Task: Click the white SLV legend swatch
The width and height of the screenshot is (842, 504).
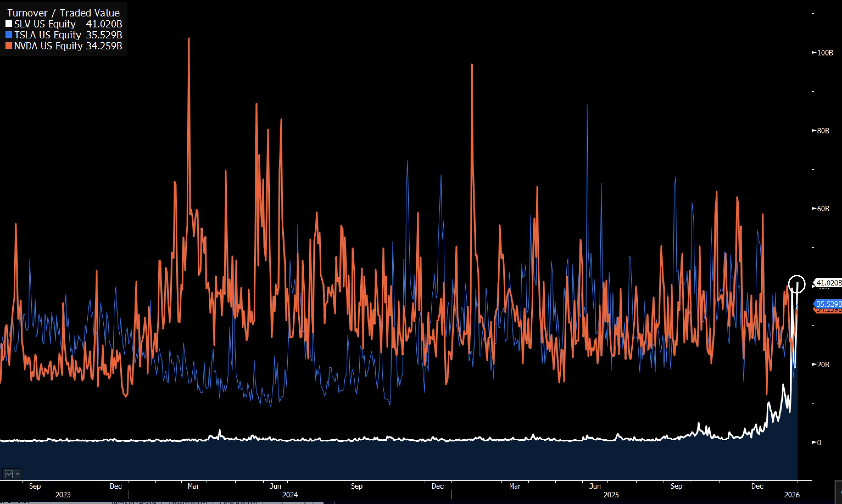Action: click(9, 24)
